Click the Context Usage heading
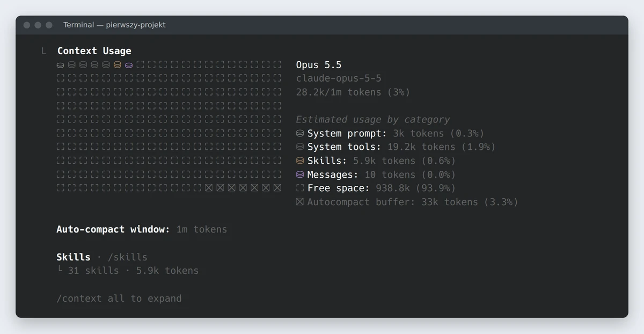This screenshot has width=644, height=334. click(94, 51)
